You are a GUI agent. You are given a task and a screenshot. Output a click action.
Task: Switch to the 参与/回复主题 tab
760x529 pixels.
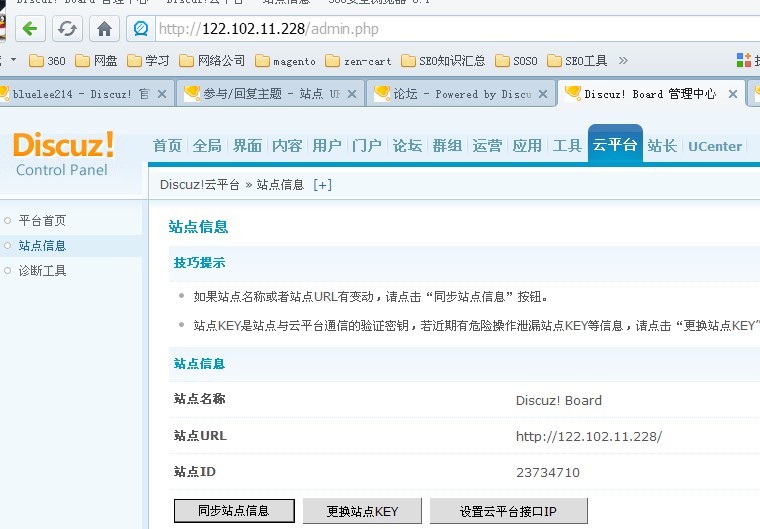[270, 94]
